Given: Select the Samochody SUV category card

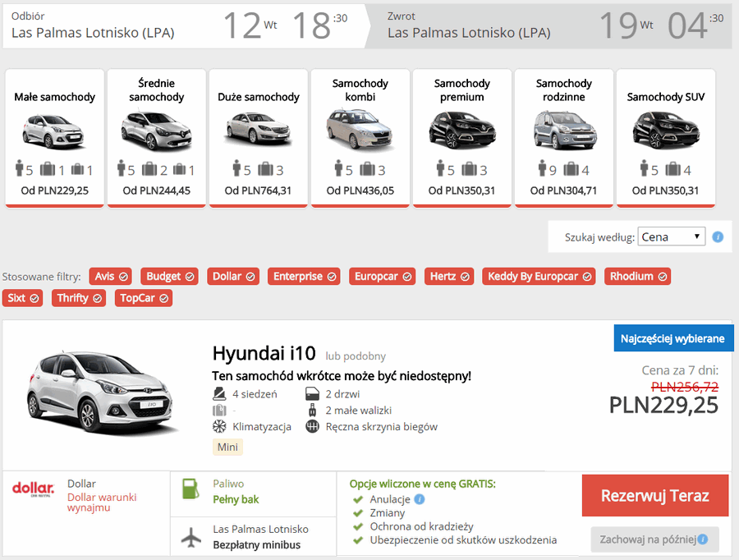Looking at the screenshot, I should click(665, 138).
